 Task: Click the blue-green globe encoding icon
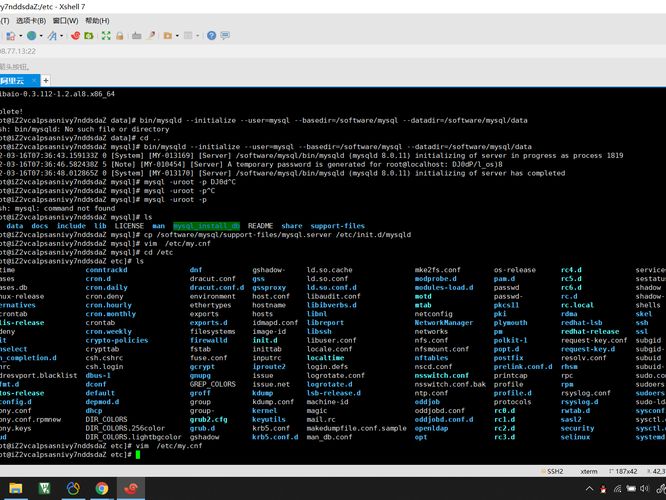click(31, 36)
